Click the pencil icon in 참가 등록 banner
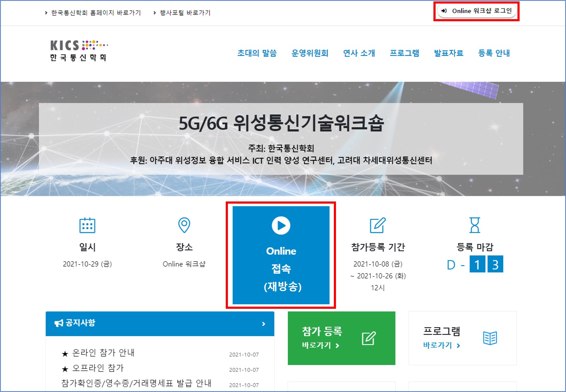This screenshot has height=392, width=566. tap(369, 339)
